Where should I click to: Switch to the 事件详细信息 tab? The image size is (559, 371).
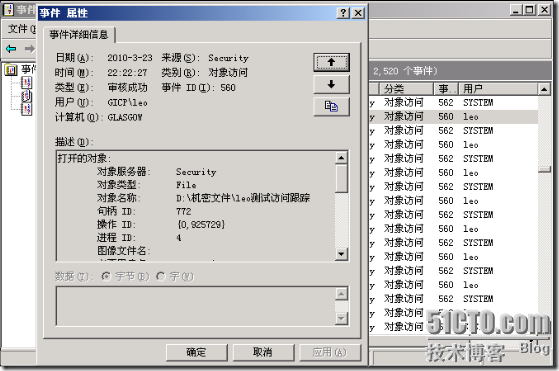[79, 35]
